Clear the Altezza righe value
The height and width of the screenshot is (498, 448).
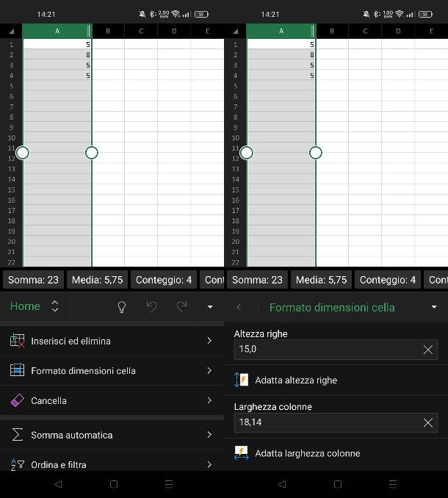[x=428, y=350]
